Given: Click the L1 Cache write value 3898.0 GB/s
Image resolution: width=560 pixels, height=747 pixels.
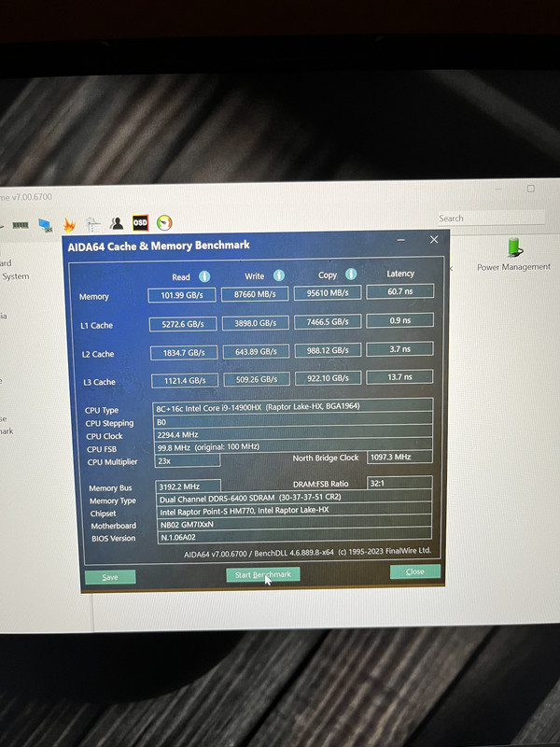Looking at the screenshot, I should click(x=256, y=323).
